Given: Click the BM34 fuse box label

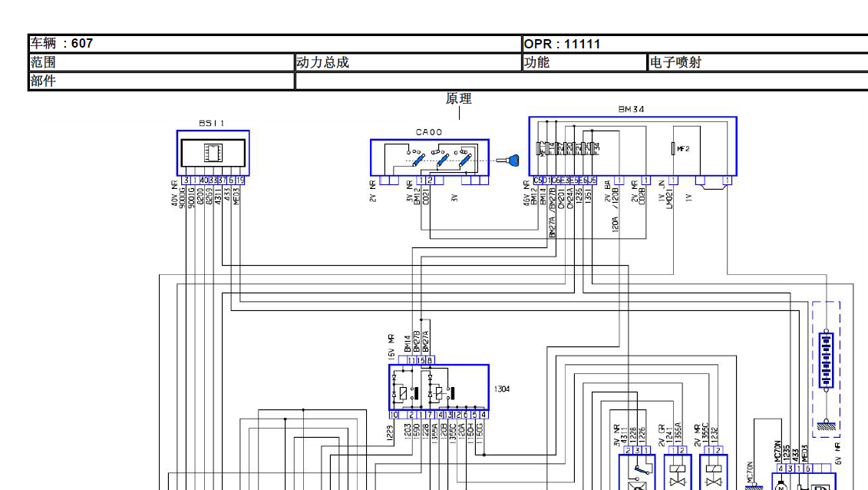Looking at the screenshot, I should [x=632, y=110].
